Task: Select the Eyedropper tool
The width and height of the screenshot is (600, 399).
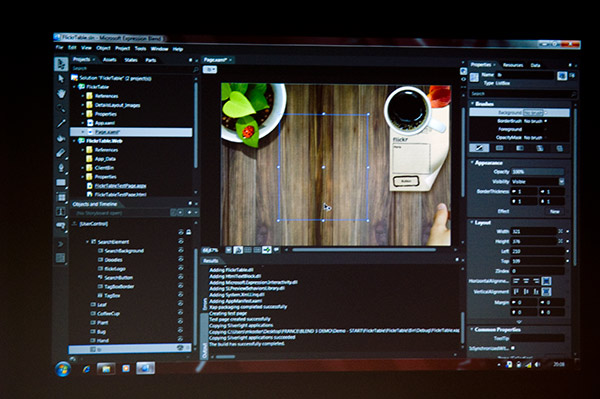Action: (x=61, y=123)
